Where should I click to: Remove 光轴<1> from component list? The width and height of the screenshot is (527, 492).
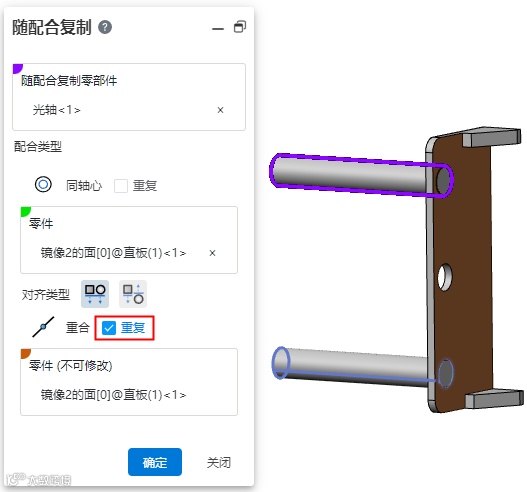(x=220, y=110)
